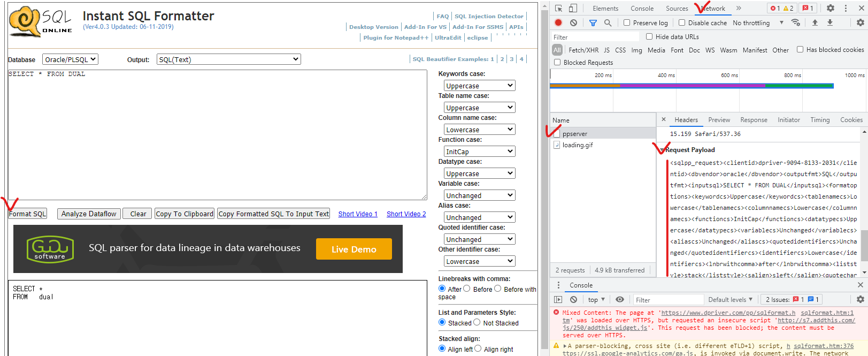This screenshot has width=868, height=356.
Task: Clear the console with the clear icon
Action: (x=573, y=300)
